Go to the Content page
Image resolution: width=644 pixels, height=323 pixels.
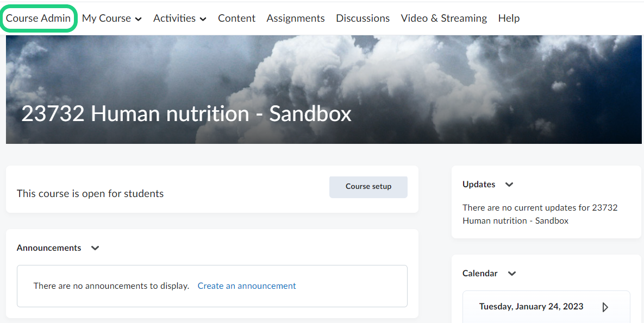236,18
